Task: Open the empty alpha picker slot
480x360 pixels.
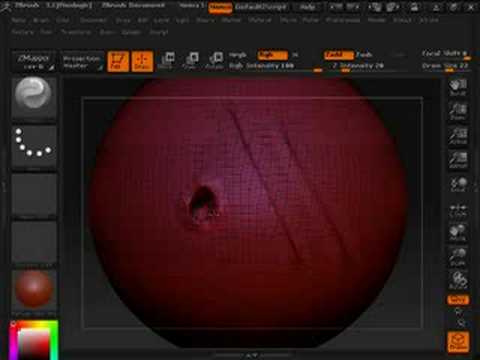Action: tap(34, 195)
